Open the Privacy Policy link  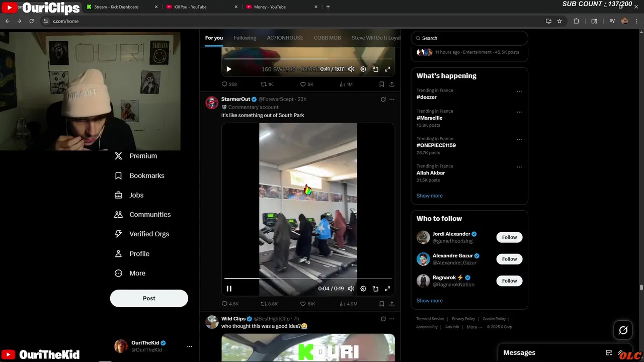click(463, 319)
